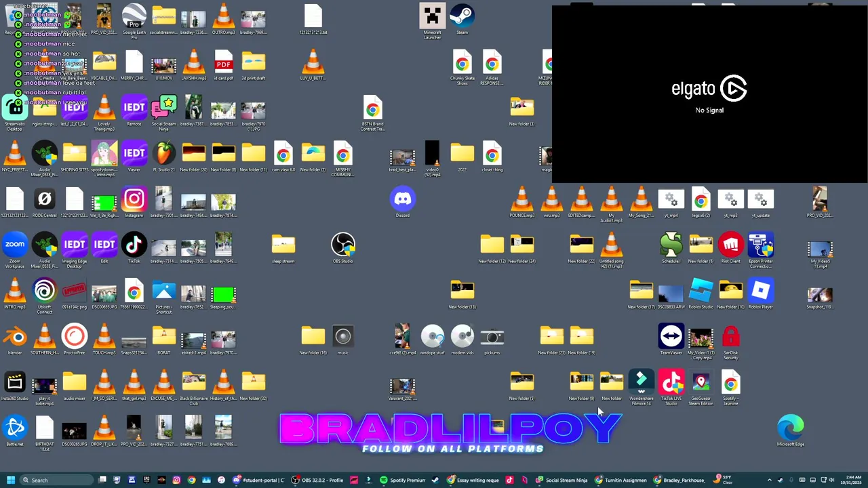Image resolution: width=868 pixels, height=488 pixels.
Task: Switch to OBS 32.0.2 taskbar window
Action: [x=319, y=480]
